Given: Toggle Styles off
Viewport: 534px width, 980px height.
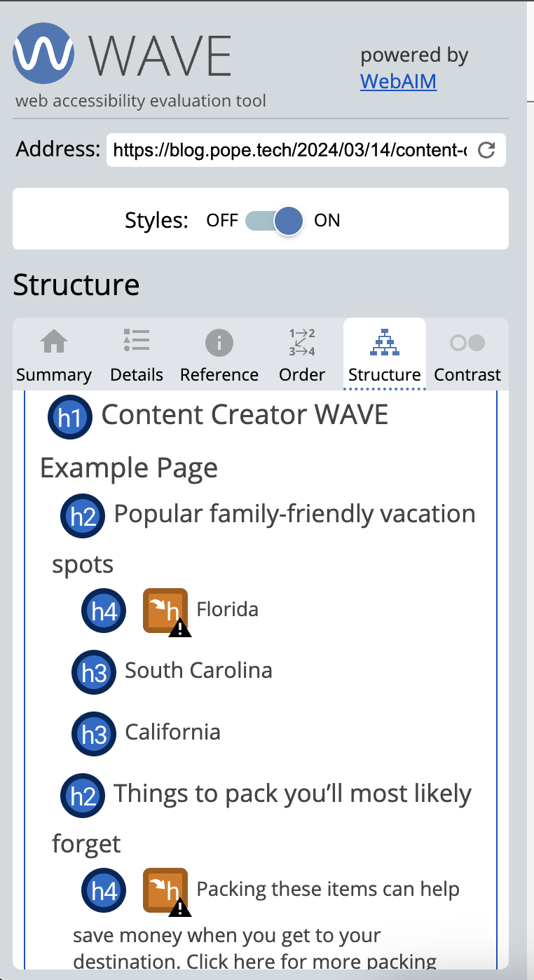Looking at the screenshot, I should coord(274,220).
